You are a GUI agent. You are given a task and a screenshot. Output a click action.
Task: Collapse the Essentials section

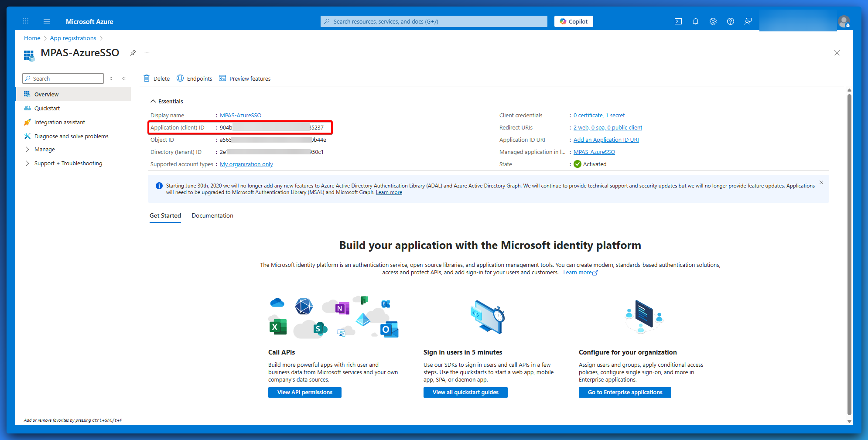tap(167, 101)
